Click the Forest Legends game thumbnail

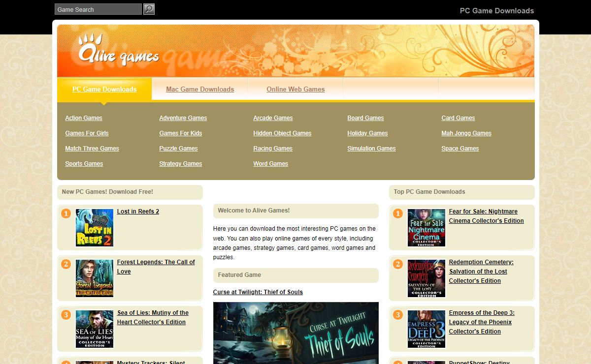(95, 278)
